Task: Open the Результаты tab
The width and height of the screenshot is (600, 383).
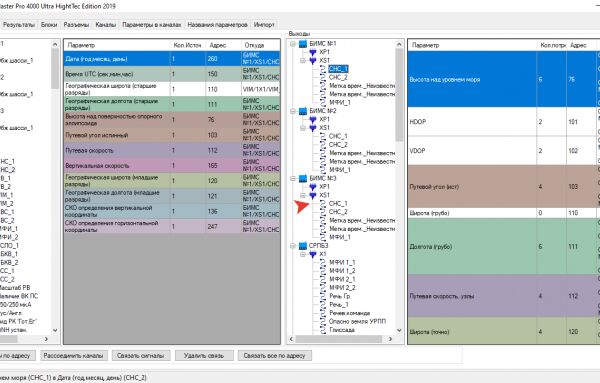Action: point(19,24)
